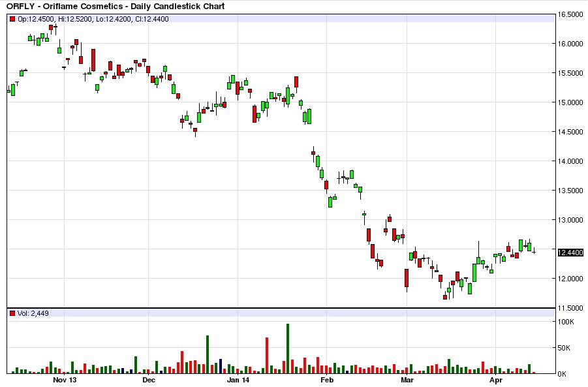The width and height of the screenshot is (588, 387).
Task: Click the tallest red volume bar
Action: 267,355
